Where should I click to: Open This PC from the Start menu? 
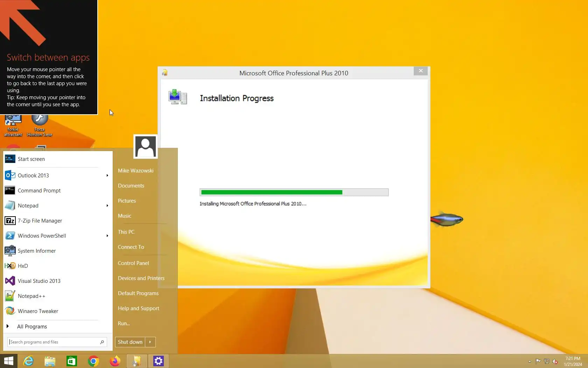coord(126,232)
